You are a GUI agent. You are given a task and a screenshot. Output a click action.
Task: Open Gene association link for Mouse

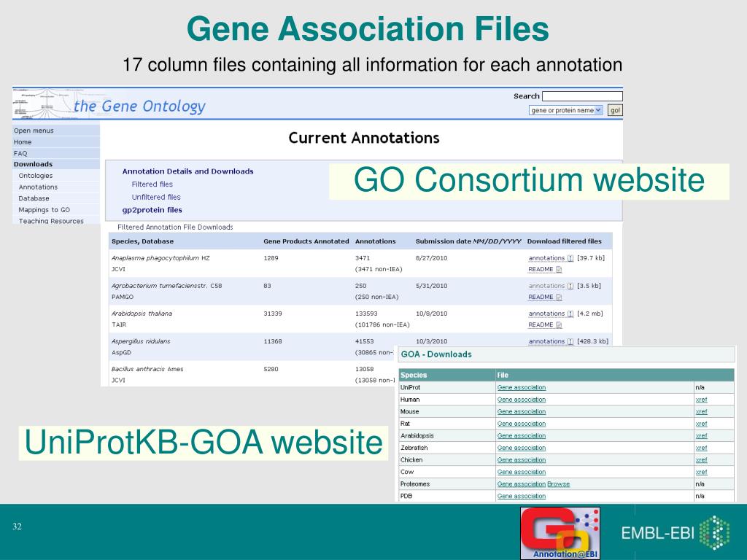click(521, 411)
